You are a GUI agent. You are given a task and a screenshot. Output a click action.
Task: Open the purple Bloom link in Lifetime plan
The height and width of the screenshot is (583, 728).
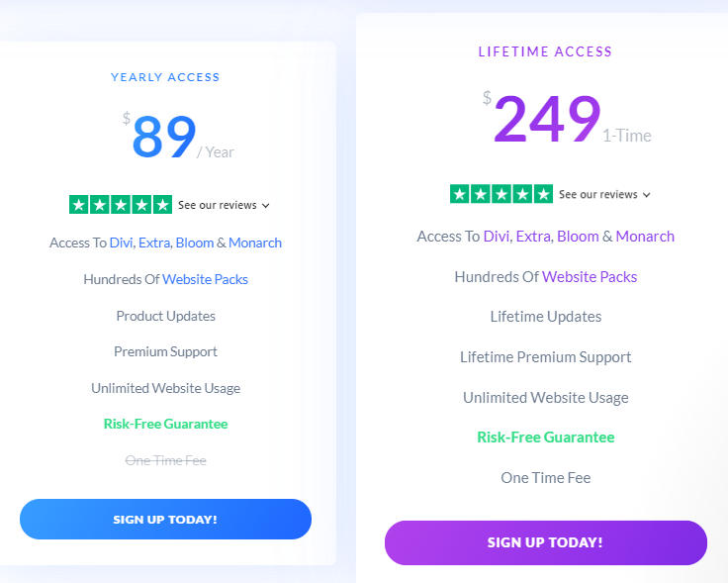[578, 236]
